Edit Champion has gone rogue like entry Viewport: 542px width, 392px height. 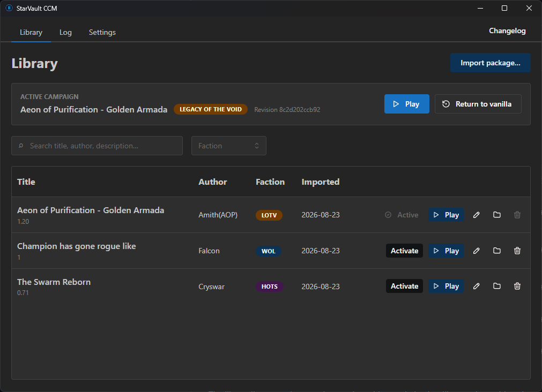(x=476, y=251)
